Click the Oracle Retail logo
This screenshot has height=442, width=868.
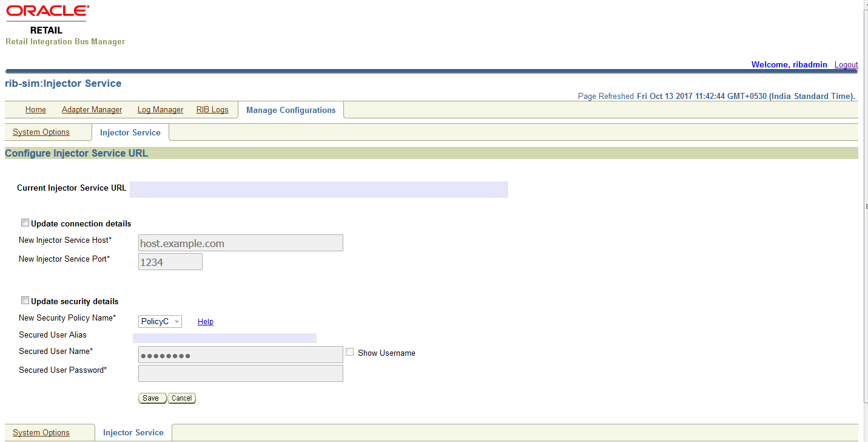click(x=47, y=20)
